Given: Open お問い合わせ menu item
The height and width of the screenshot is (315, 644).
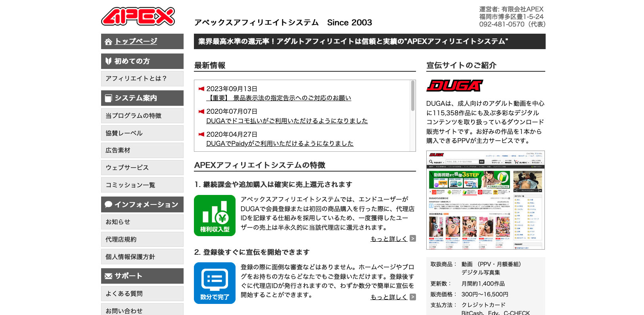Looking at the screenshot, I should (x=142, y=310).
